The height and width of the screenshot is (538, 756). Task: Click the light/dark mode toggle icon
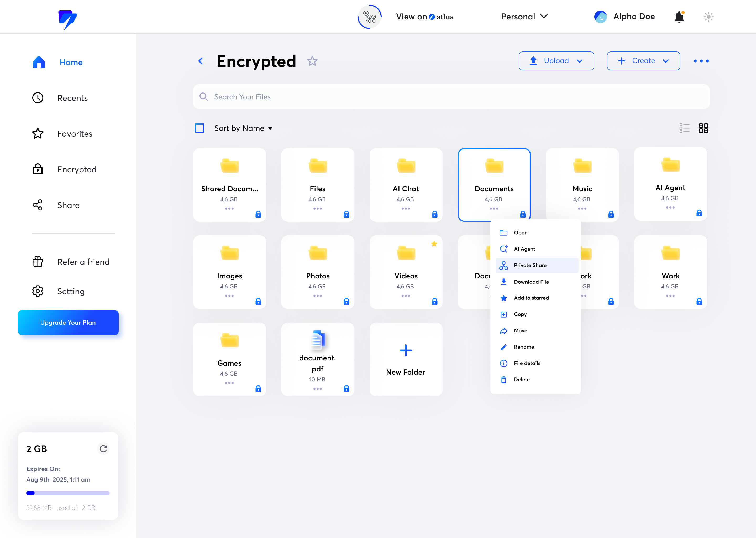click(709, 16)
